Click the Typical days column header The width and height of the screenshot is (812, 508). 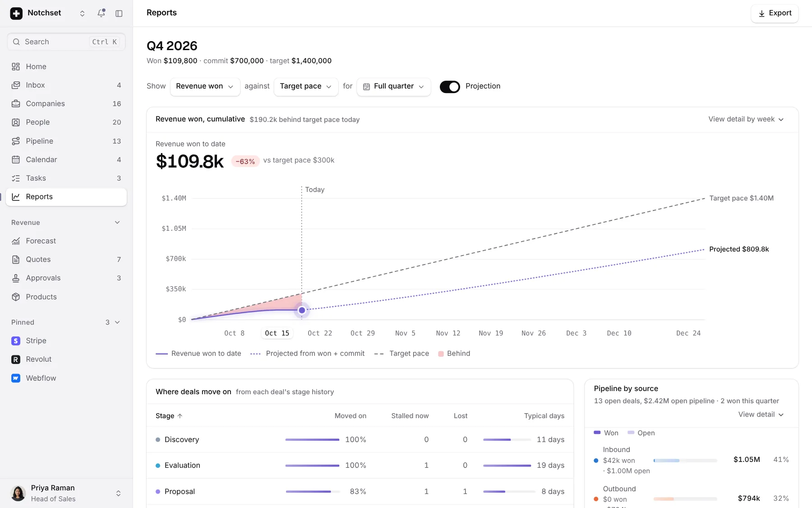[544, 416]
